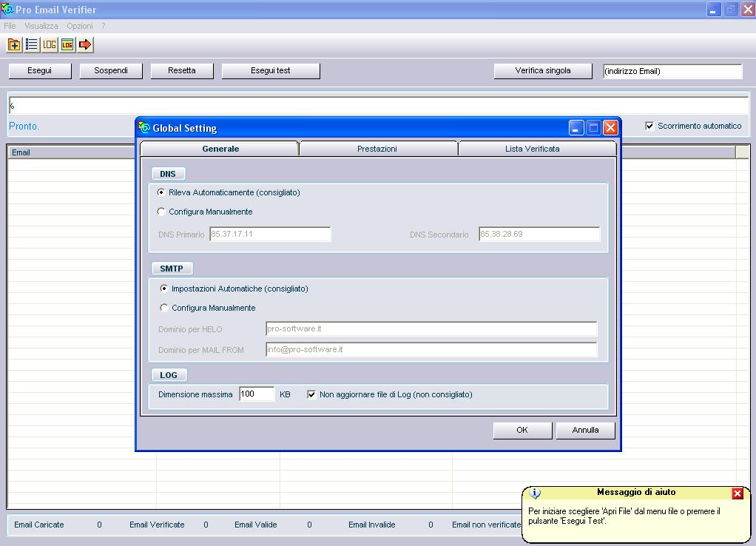This screenshot has height=546, width=756.
Task: Switch to the Prestazioni tab
Action: (x=377, y=149)
